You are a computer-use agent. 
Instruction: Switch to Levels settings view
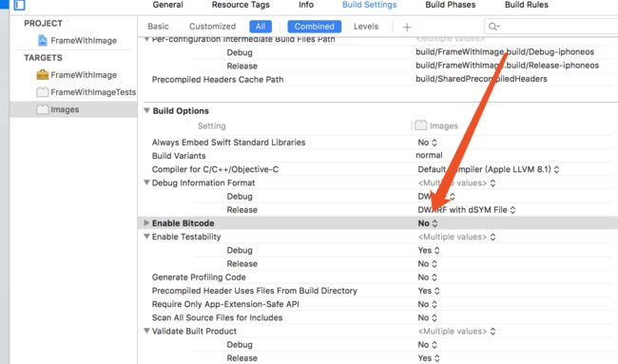366,27
